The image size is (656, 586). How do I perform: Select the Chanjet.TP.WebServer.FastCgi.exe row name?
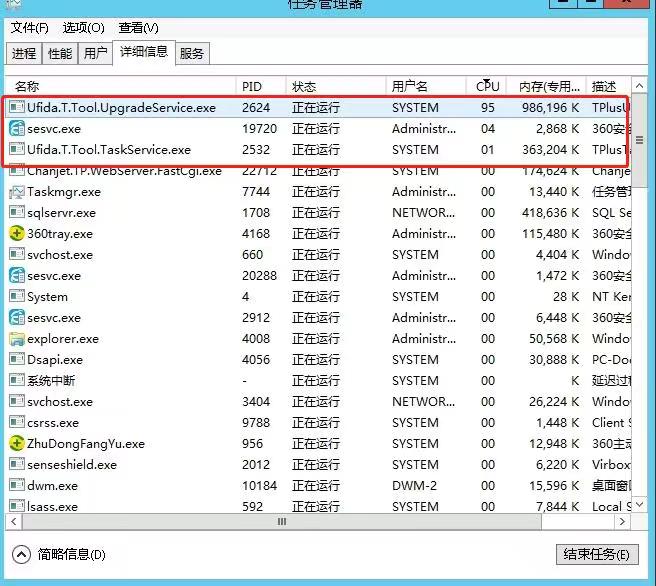click(x=124, y=171)
